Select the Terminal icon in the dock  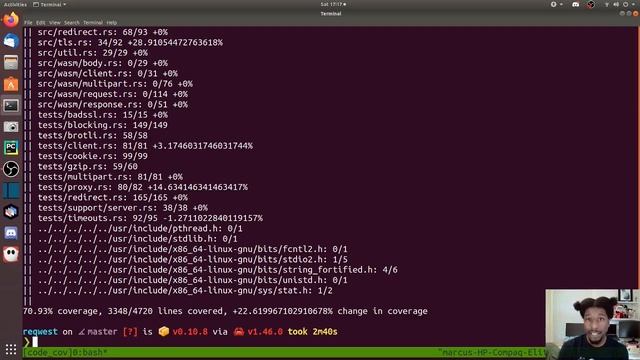tap(11, 105)
